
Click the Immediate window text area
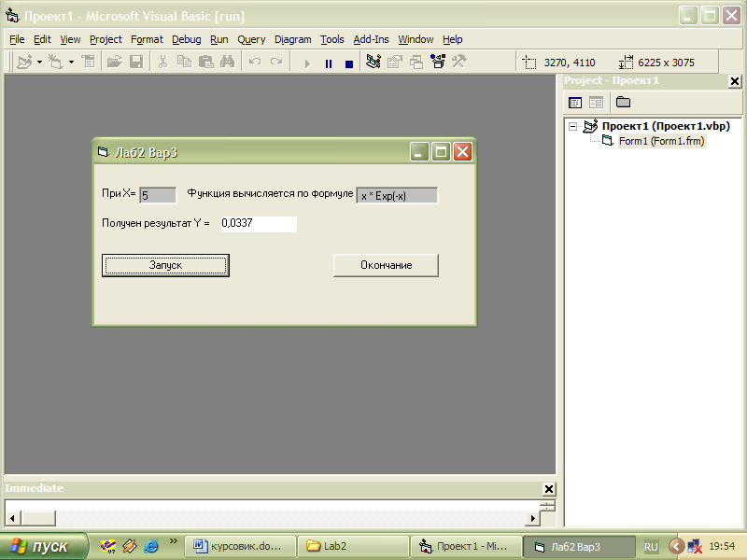272,505
